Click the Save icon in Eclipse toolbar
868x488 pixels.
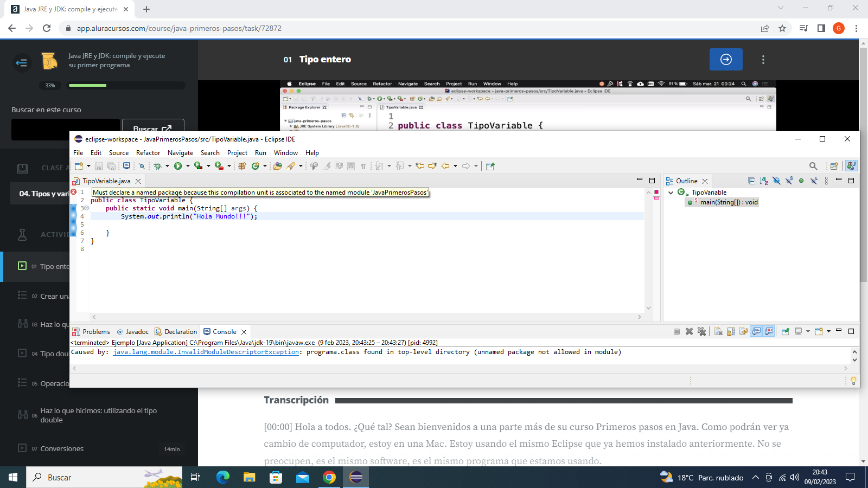coord(99,166)
